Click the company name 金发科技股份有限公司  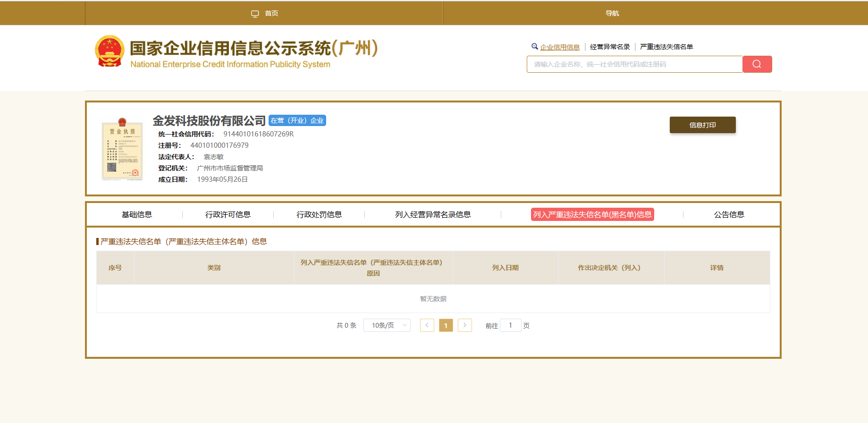click(209, 121)
